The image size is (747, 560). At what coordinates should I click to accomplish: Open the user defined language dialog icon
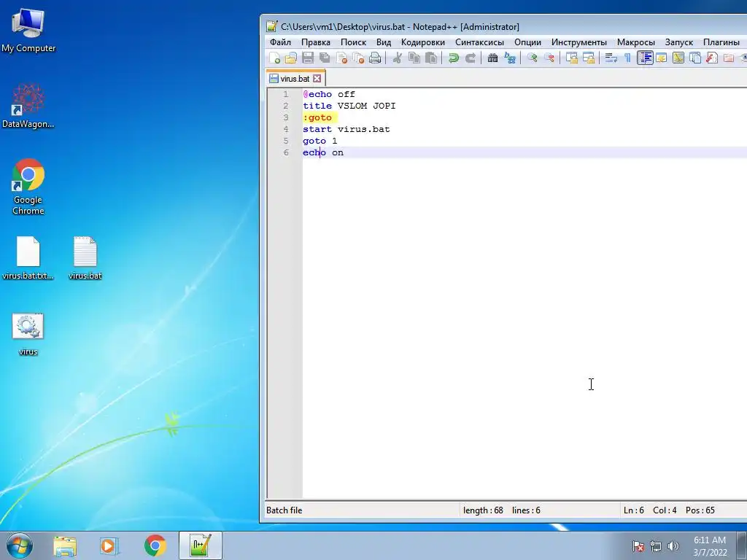661,58
